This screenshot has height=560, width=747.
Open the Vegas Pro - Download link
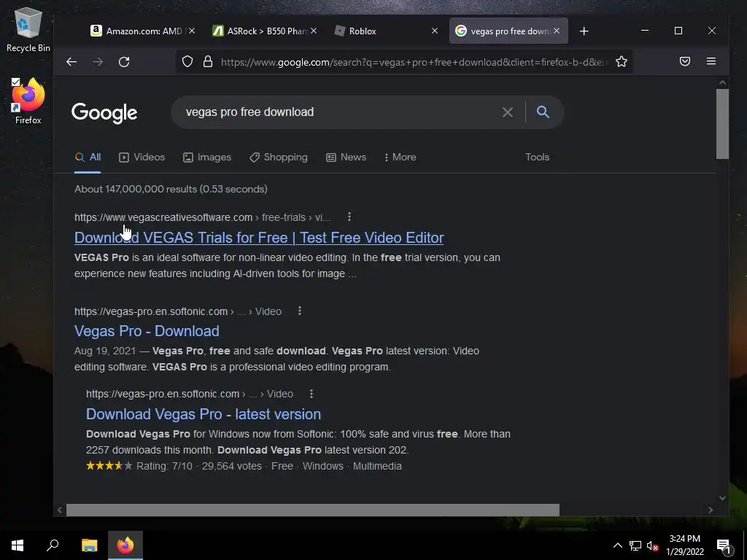[x=147, y=331]
